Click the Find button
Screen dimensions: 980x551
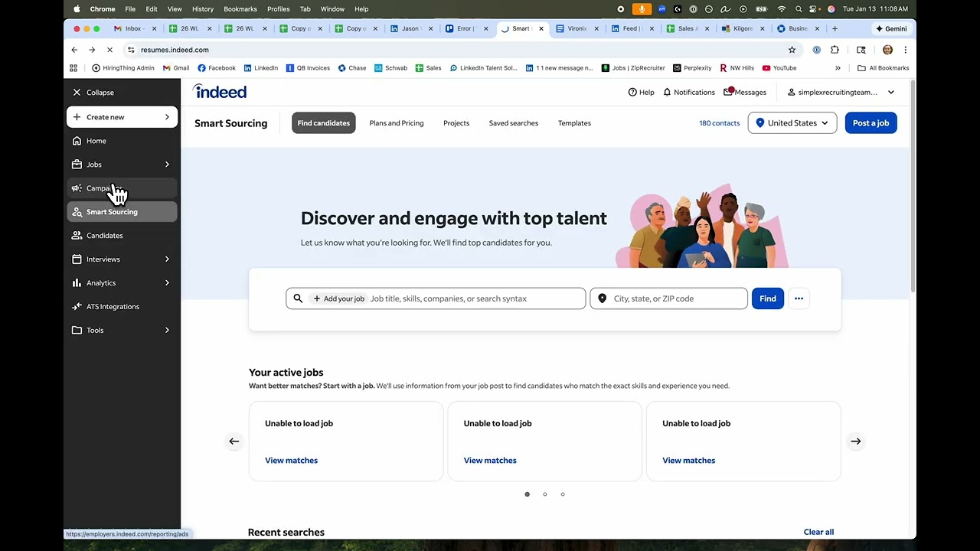coord(768,298)
